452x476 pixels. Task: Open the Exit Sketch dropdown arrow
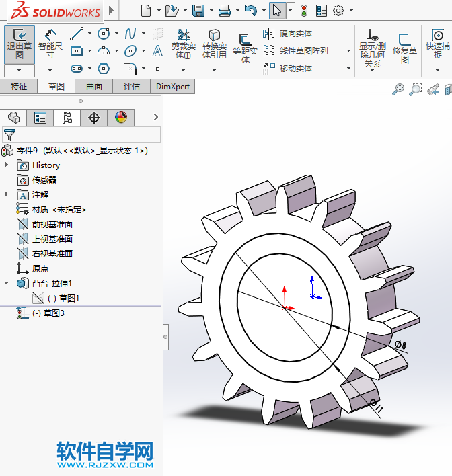click(20, 71)
